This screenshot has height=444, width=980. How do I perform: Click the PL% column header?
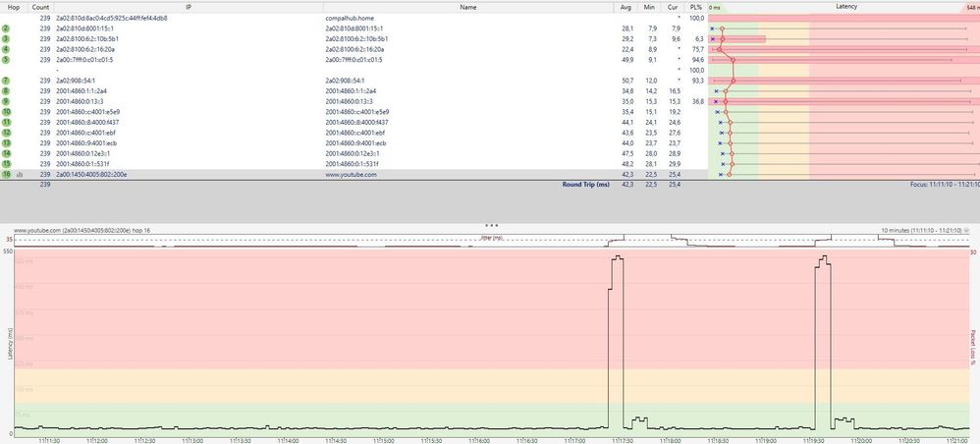point(696,7)
